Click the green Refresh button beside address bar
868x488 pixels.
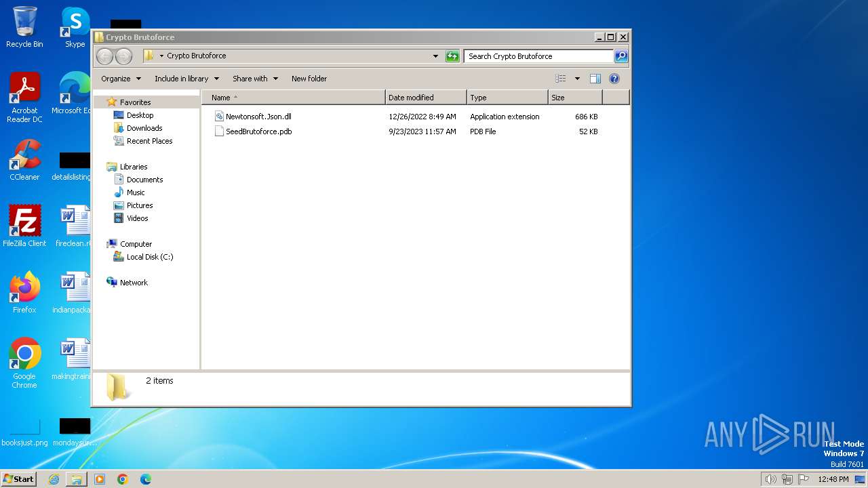point(452,56)
